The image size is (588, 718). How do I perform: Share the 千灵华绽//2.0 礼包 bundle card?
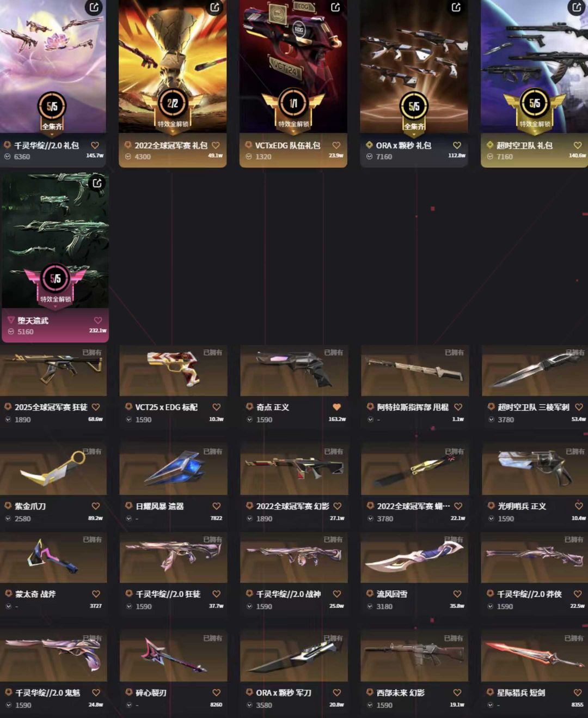point(94,7)
